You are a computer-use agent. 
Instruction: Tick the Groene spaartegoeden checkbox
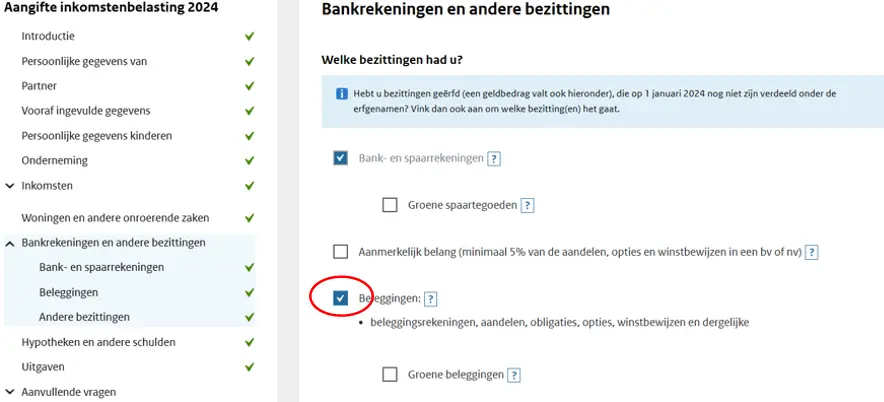[390, 205]
